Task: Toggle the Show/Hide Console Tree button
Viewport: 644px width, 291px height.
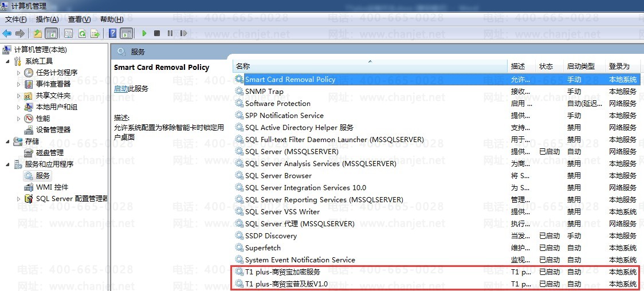Action: [51, 33]
